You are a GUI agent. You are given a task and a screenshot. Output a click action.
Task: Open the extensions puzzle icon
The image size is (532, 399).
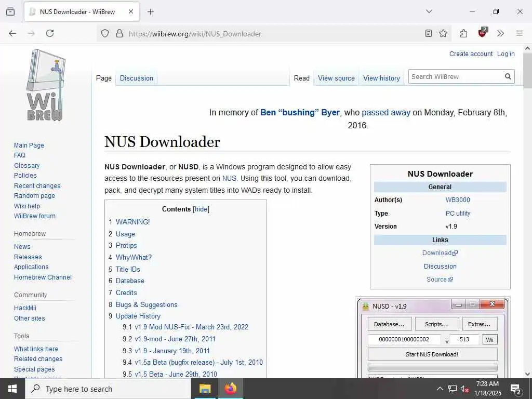point(463,33)
